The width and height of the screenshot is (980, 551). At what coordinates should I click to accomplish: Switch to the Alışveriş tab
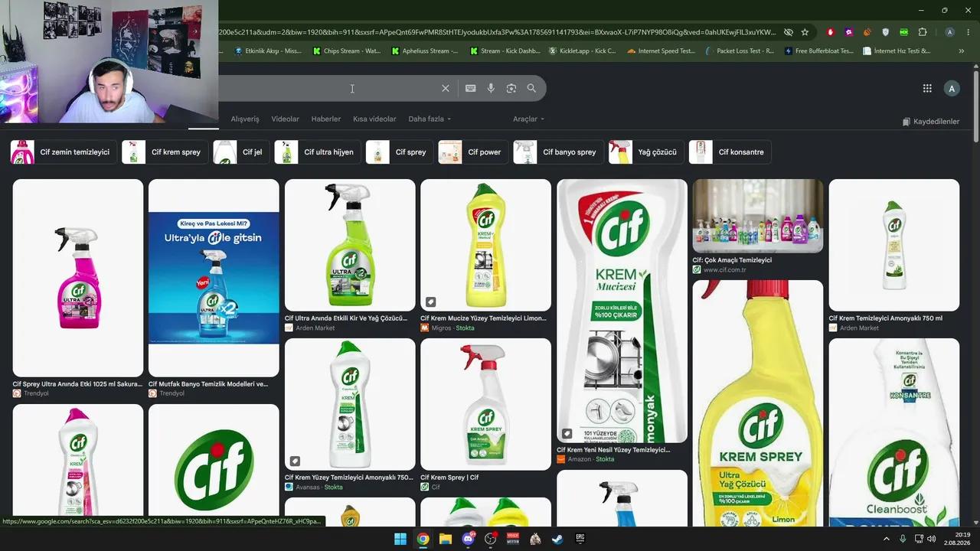click(245, 119)
